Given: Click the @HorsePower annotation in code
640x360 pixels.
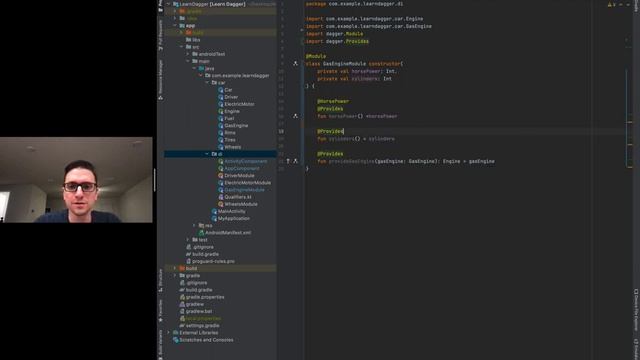Looking at the screenshot, I should click(333, 101).
